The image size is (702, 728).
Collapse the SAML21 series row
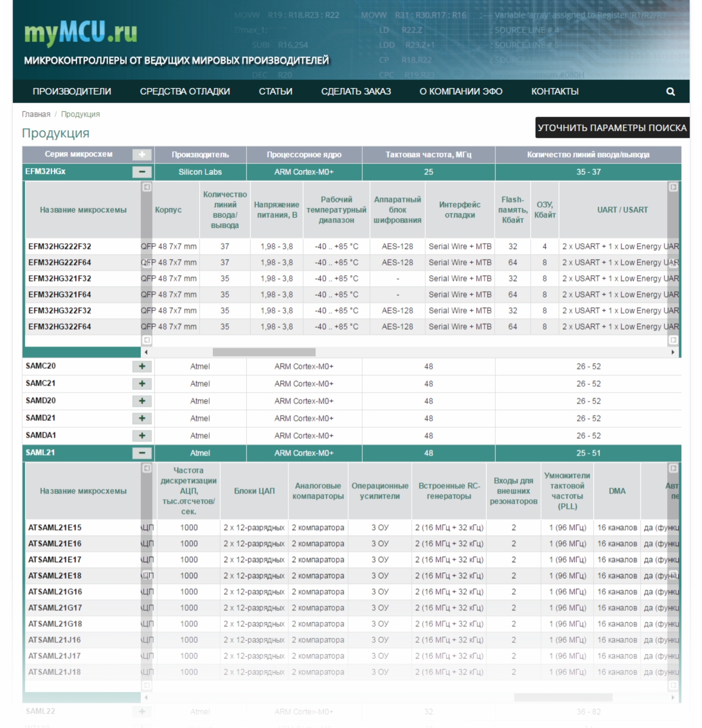pyautogui.click(x=142, y=453)
